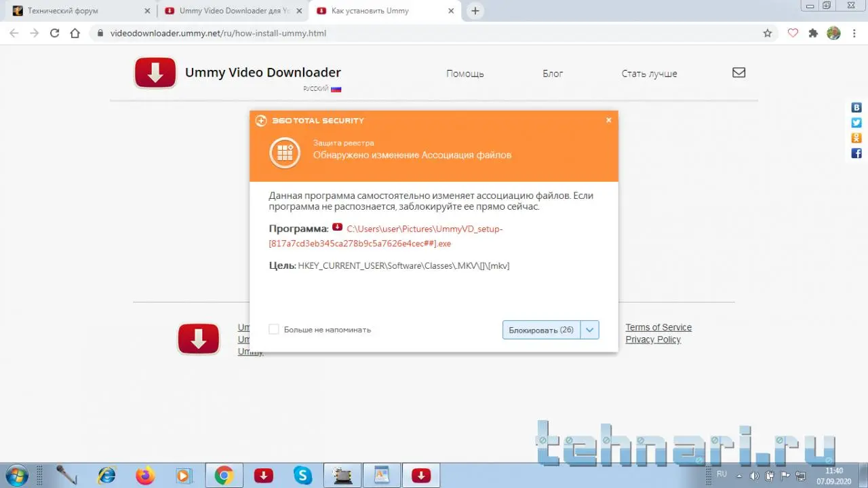This screenshot has height=488, width=868.
Task: Reload the current page
Action: pos(55,33)
